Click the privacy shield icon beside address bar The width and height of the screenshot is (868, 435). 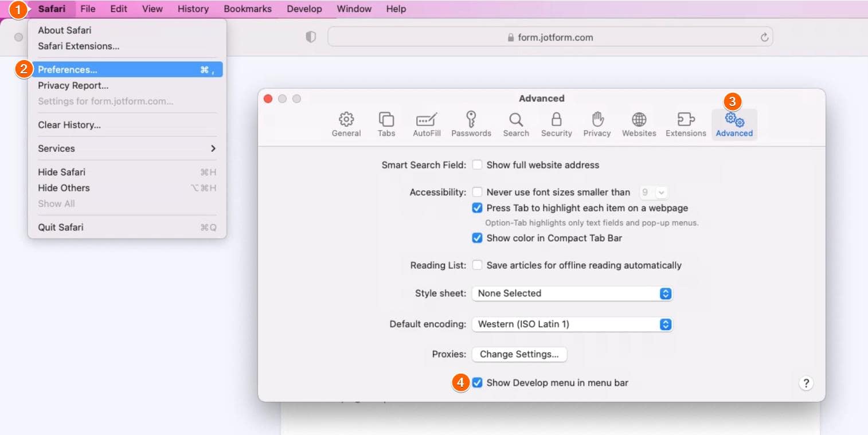311,37
